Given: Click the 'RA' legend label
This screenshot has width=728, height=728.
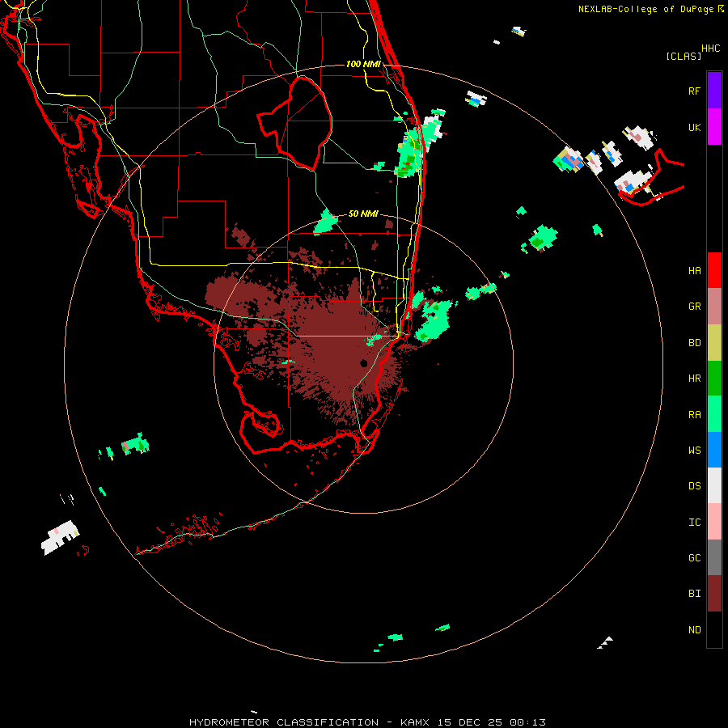Looking at the screenshot, I should click(x=694, y=415).
